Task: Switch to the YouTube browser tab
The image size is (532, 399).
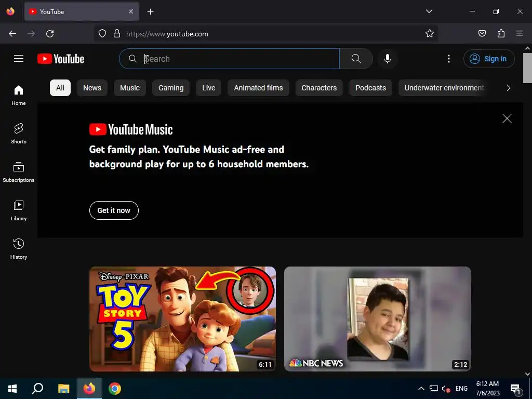Action: point(82,11)
